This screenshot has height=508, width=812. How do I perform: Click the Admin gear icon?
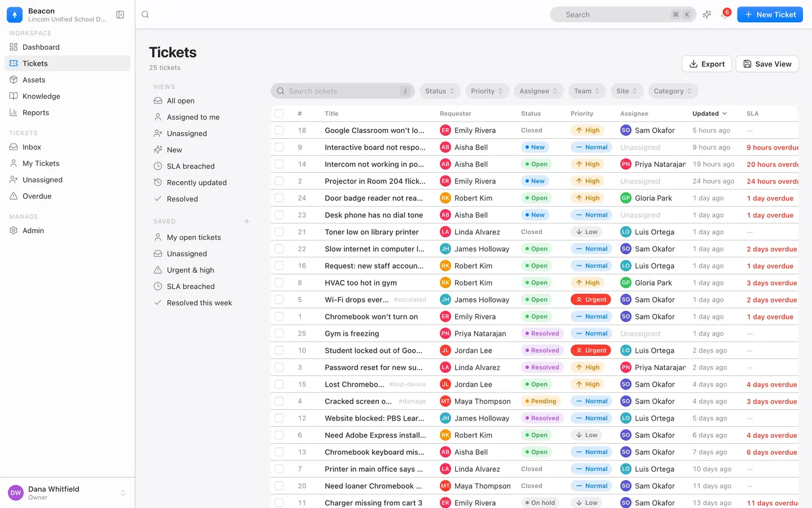click(x=14, y=230)
